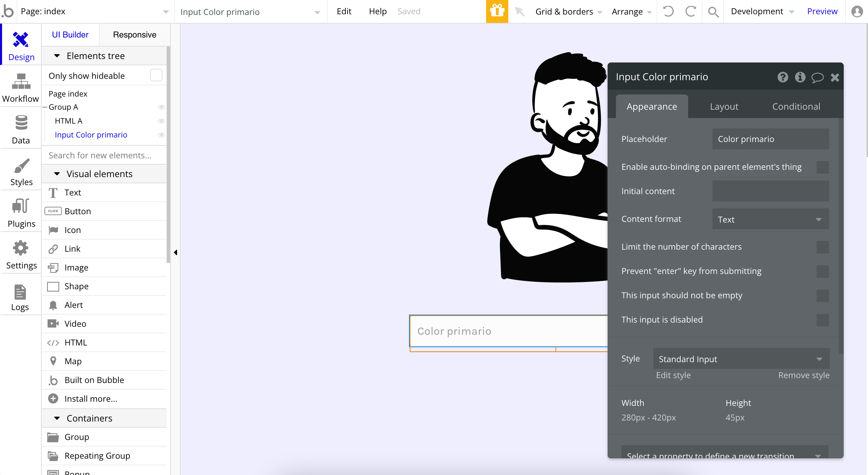
Task: Click the undo arrow icon
Action: [x=668, y=11]
